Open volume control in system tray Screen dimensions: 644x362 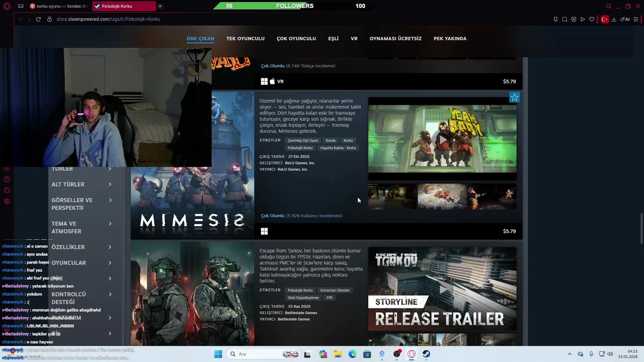[610, 354]
